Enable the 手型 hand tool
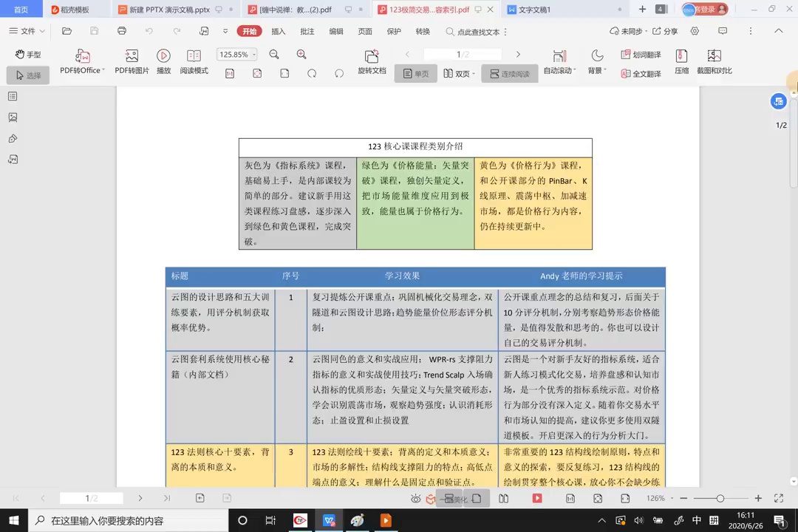 click(x=28, y=55)
